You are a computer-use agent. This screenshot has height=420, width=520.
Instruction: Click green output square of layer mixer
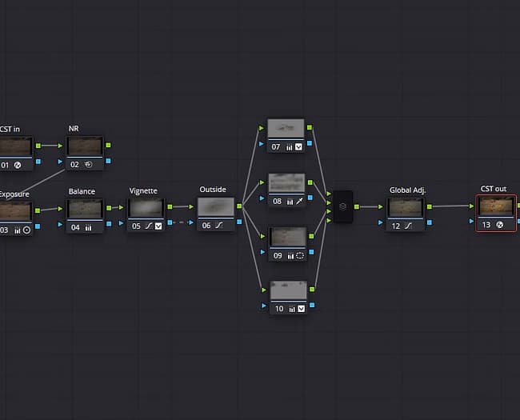pos(357,206)
